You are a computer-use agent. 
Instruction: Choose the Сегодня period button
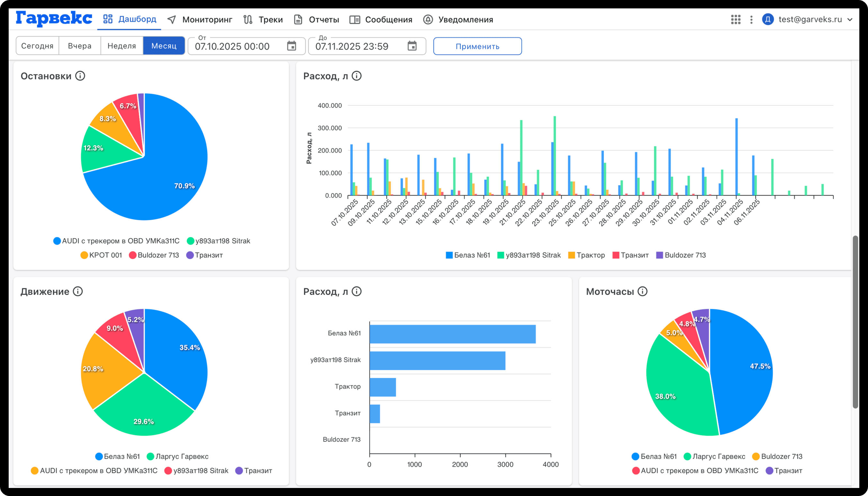[37, 46]
